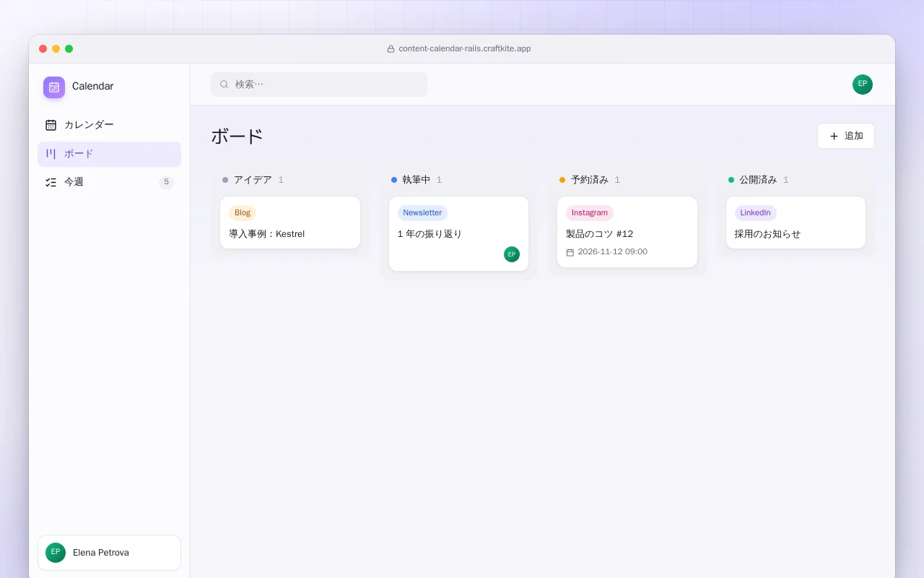Click the Newsletter tag chip
The height and width of the screenshot is (578, 924).
(422, 213)
